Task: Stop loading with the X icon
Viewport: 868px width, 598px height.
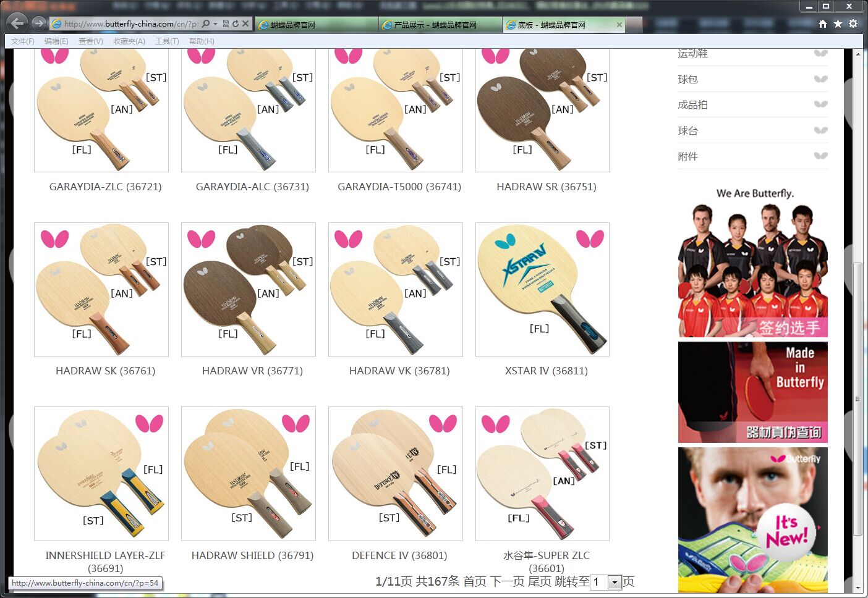Action: click(x=245, y=24)
